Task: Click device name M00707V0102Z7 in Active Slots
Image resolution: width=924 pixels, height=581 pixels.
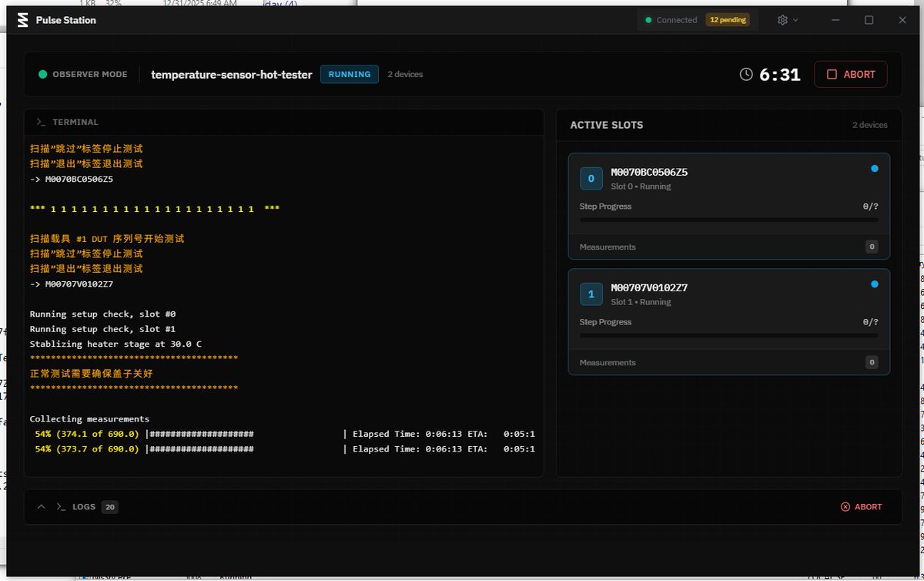Action: (649, 288)
